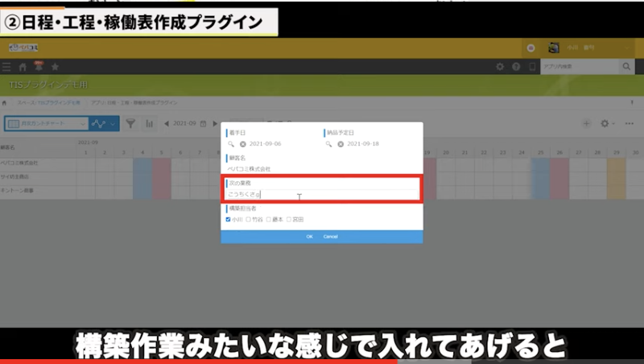Check the 宮田 checkbox
The image size is (644, 364).
[x=289, y=219]
